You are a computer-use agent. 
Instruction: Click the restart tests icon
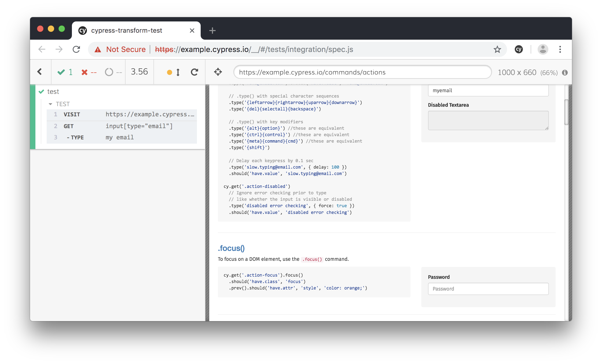pos(194,72)
